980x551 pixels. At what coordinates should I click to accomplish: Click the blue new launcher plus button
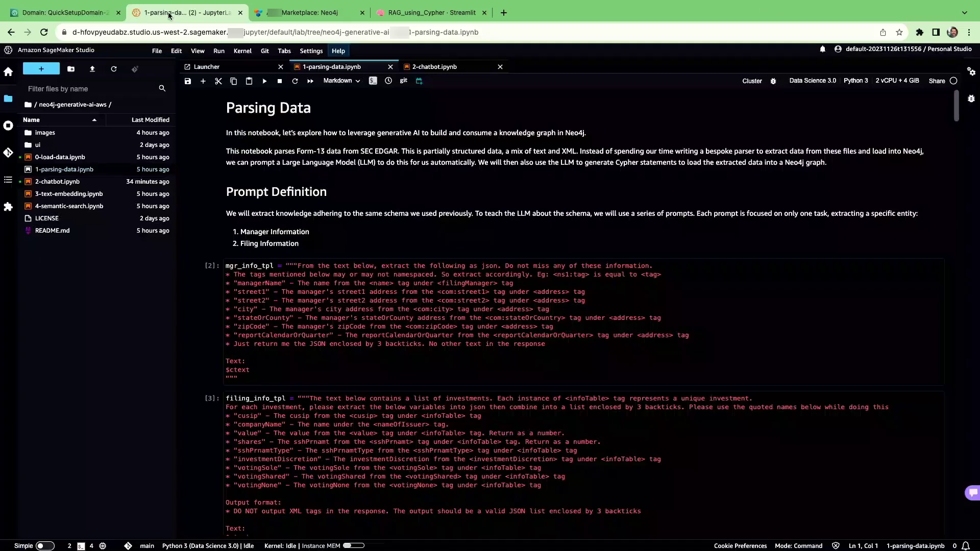point(41,69)
